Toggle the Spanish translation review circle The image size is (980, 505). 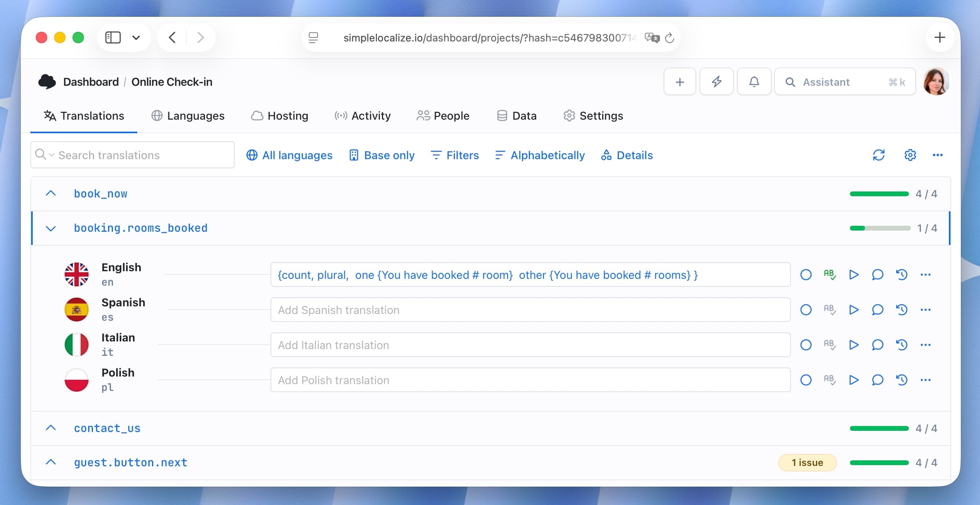click(x=806, y=310)
